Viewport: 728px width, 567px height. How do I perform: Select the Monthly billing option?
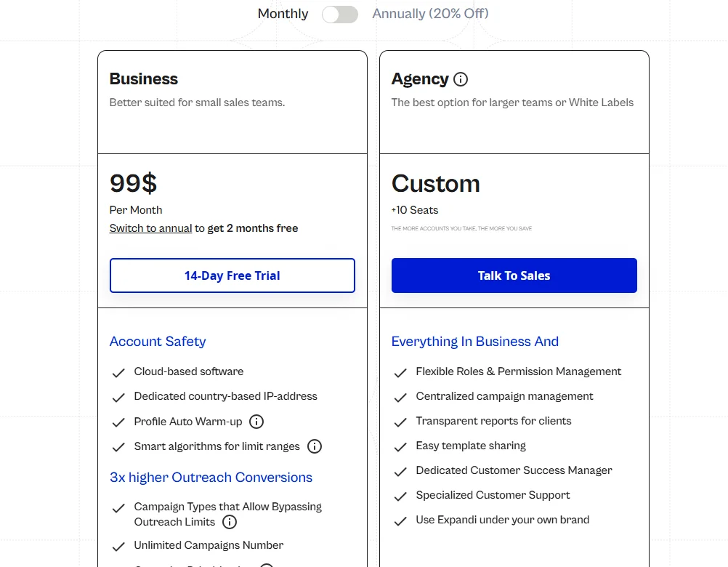click(x=283, y=14)
